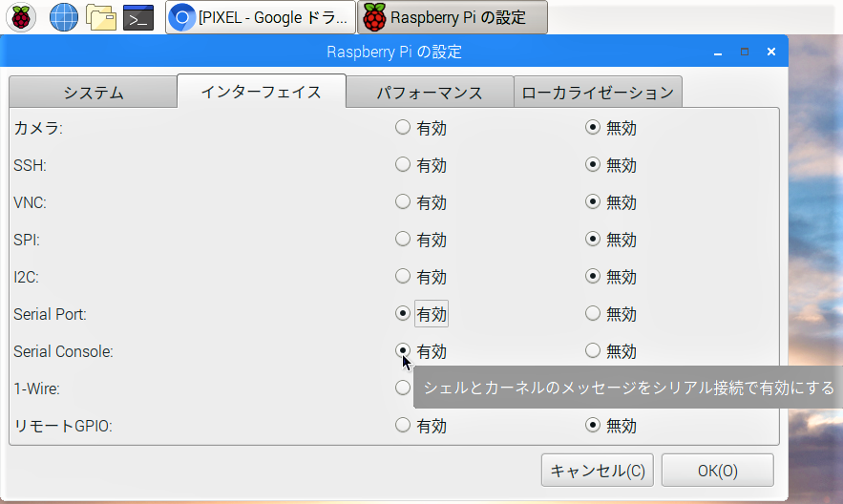The image size is (843, 504).
Task: Open the パフォーマンス tab
Action: [430, 93]
